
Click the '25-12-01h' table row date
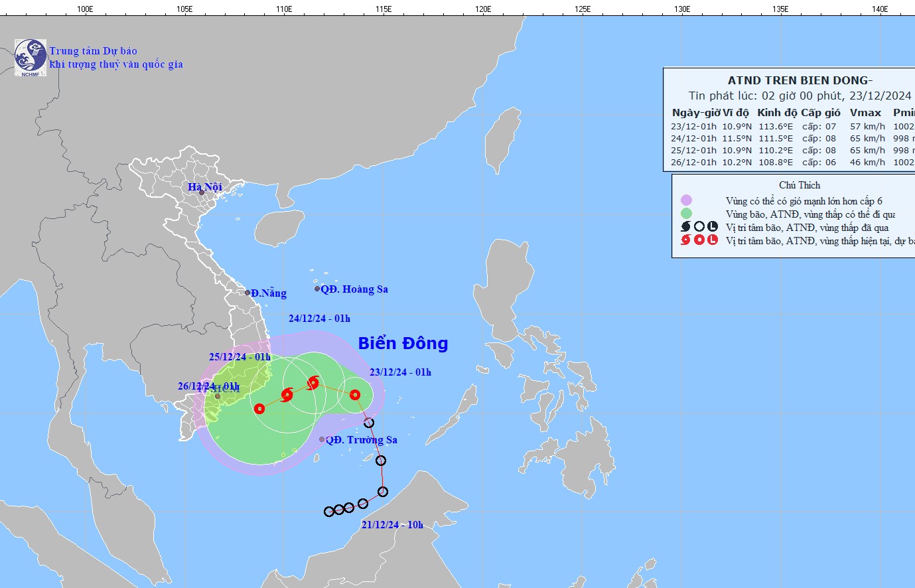tap(693, 150)
